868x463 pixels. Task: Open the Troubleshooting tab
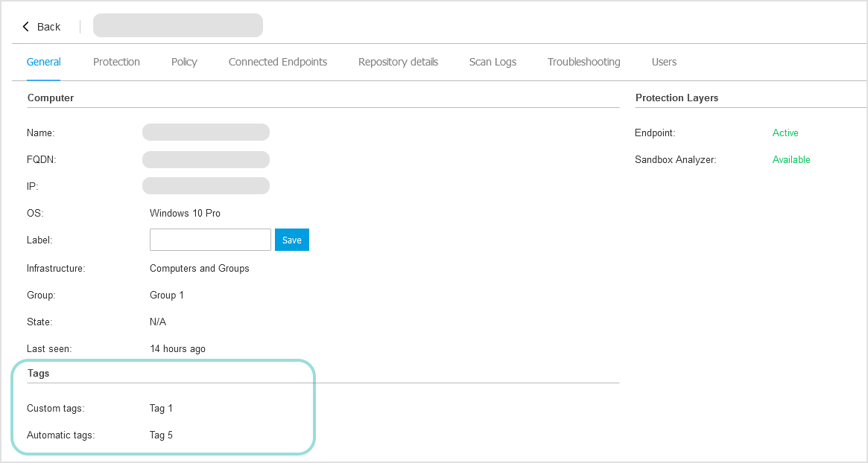pyautogui.click(x=583, y=62)
